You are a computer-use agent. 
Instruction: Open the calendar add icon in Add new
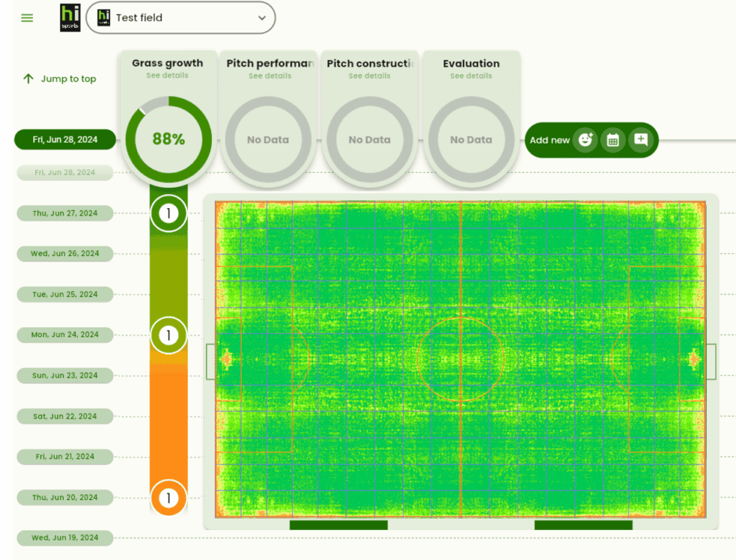[613, 141]
